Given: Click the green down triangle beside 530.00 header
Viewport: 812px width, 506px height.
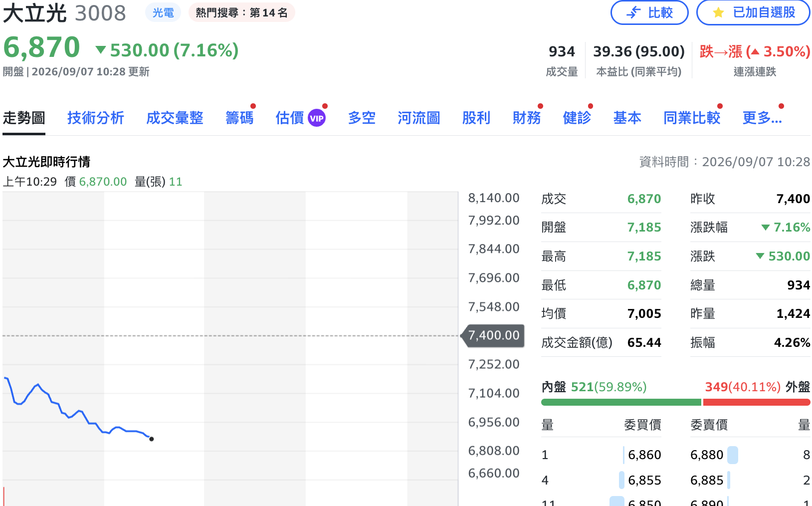Looking at the screenshot, I should pyautogui.click(x=101, y=50).
